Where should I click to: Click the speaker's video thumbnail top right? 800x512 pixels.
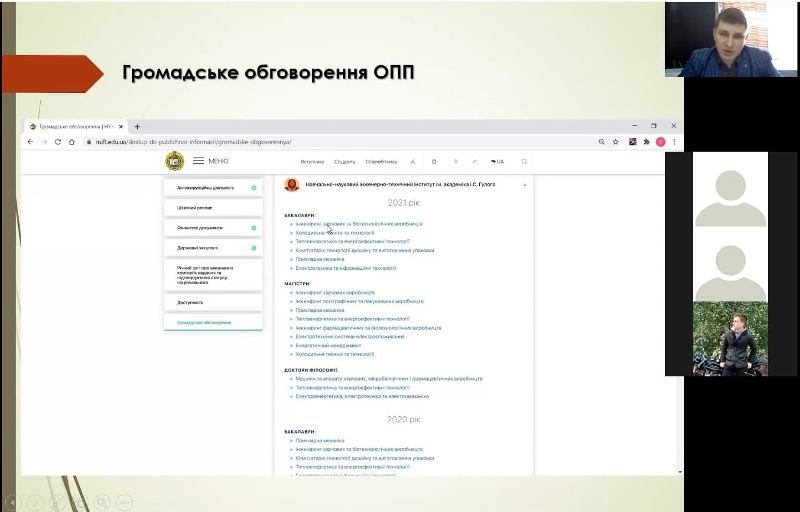click(731, 39)
